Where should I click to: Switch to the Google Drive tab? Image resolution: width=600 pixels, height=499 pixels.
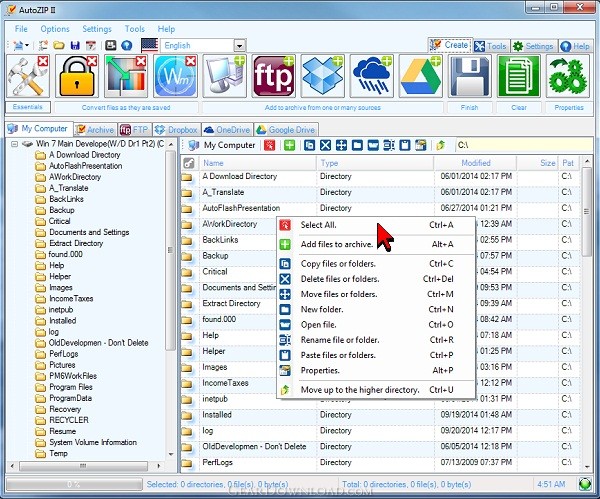(x=285, y=130)
